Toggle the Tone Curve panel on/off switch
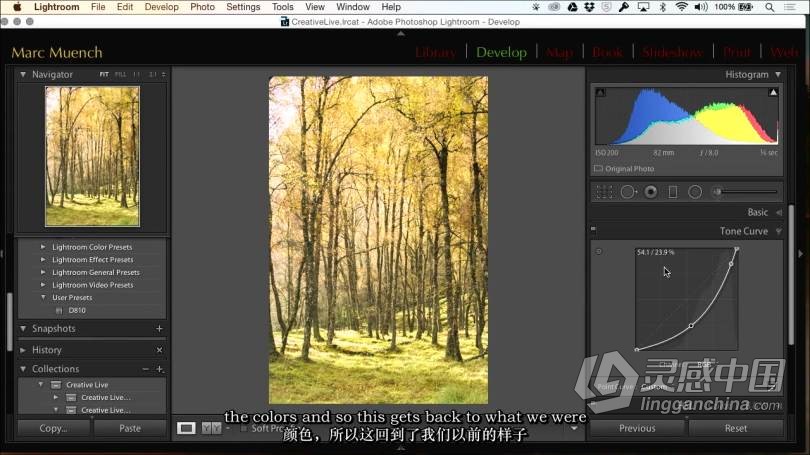The image size is (810, 455). [x=593, y=229]
